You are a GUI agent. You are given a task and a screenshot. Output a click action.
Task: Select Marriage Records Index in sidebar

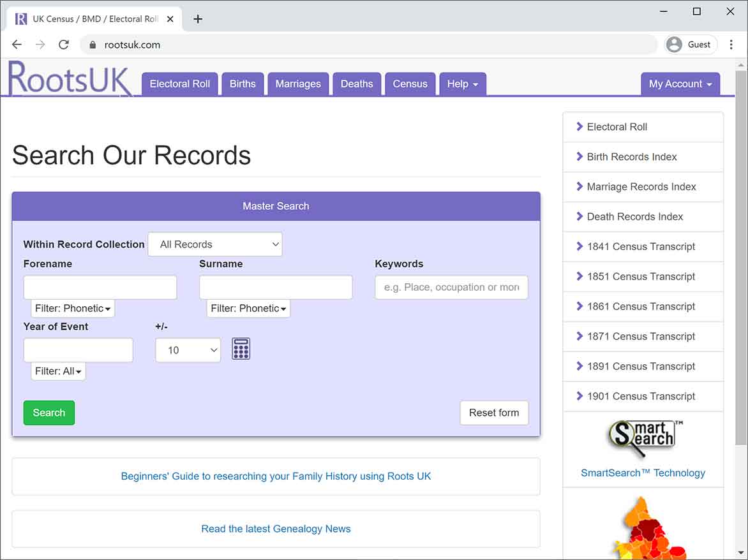643,187
